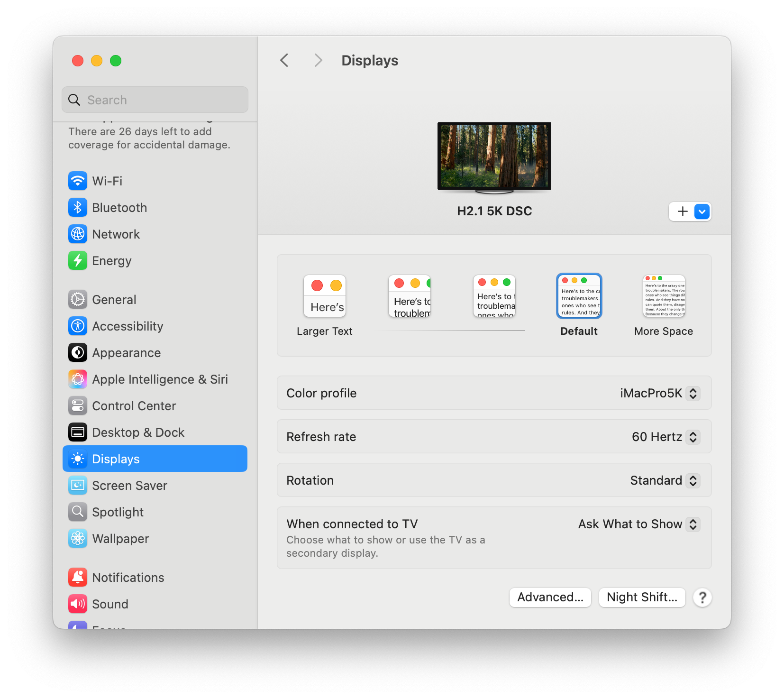784x699 pixels.
Task: Click the Accessibility icon
Action: (78, 326)
